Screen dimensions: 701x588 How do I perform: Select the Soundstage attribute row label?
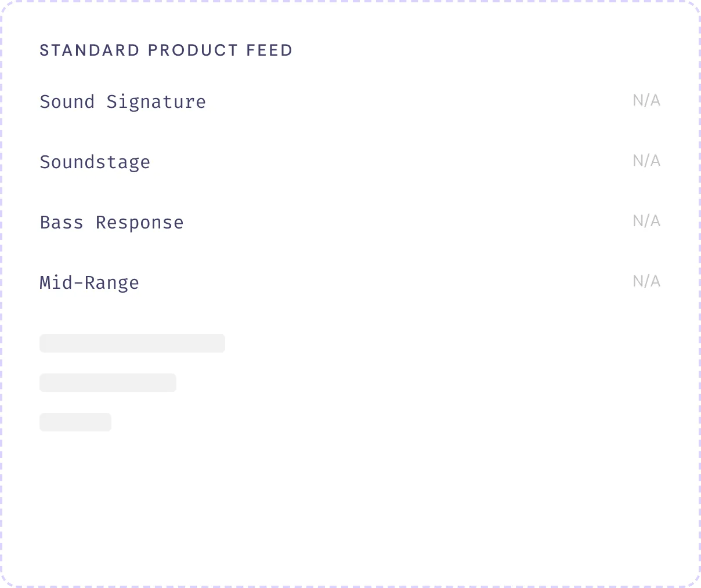click(x=95, y=162)
